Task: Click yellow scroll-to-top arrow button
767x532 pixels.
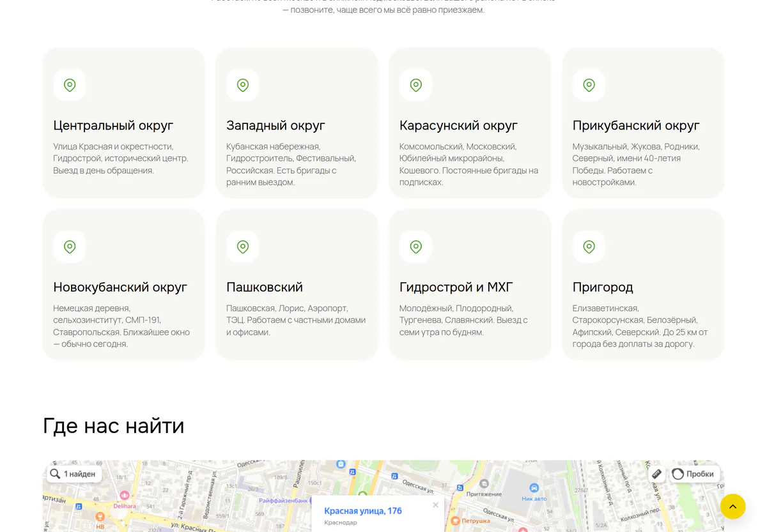Action: coord(733,506)
